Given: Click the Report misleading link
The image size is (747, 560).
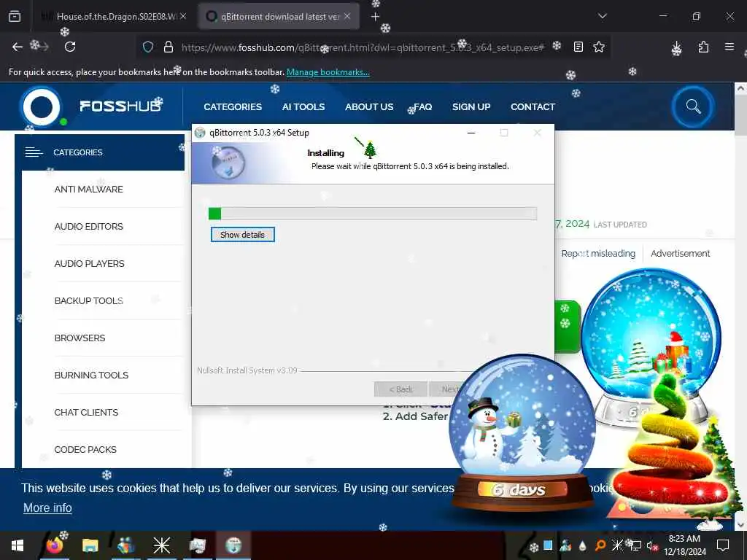Looking at the screenshot, I should (598, 253).
